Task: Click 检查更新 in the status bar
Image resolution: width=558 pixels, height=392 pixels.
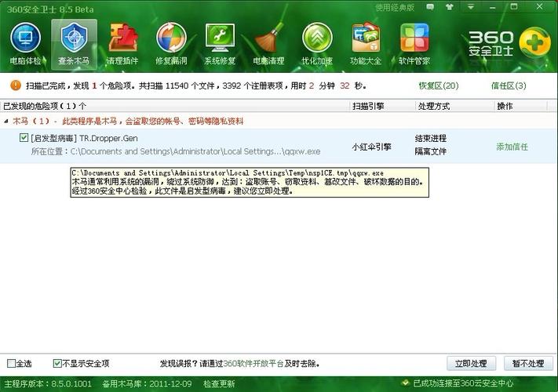Action: click(219, 384)
